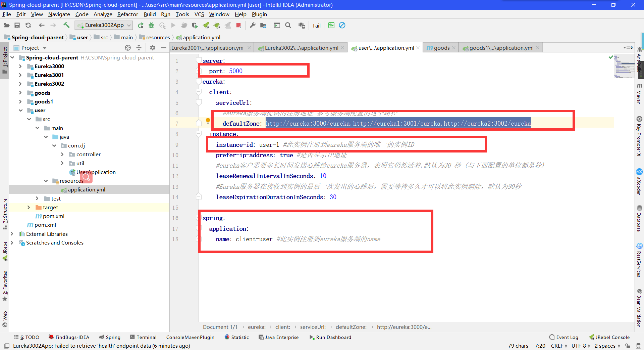Open settings with the wrench icon

pyautogui.click(x=253, y=26)
